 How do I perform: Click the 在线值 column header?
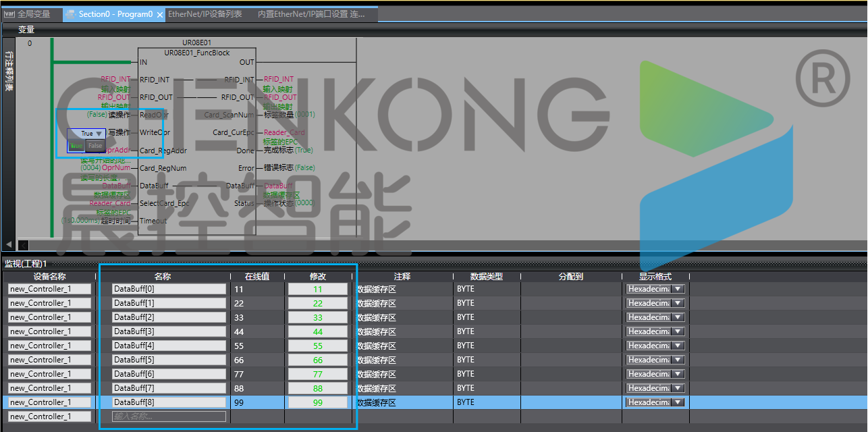256,277
